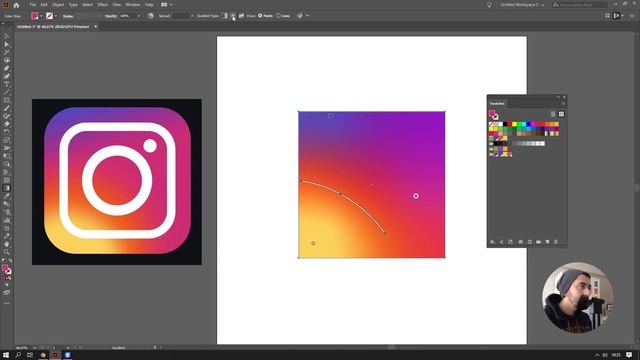Open Swatch Libraries menu in Swatches panel
The height and width of the screenshot is (360, 640).
(493, 242)
